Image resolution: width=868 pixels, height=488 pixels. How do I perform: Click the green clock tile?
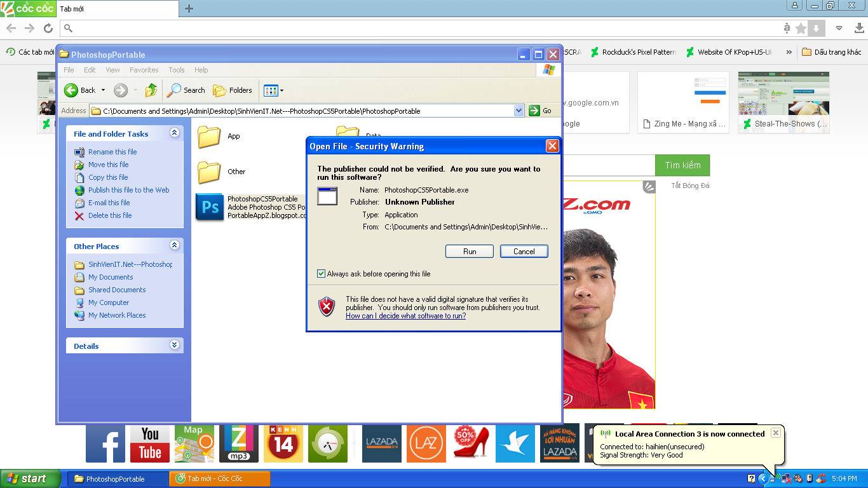328,443
